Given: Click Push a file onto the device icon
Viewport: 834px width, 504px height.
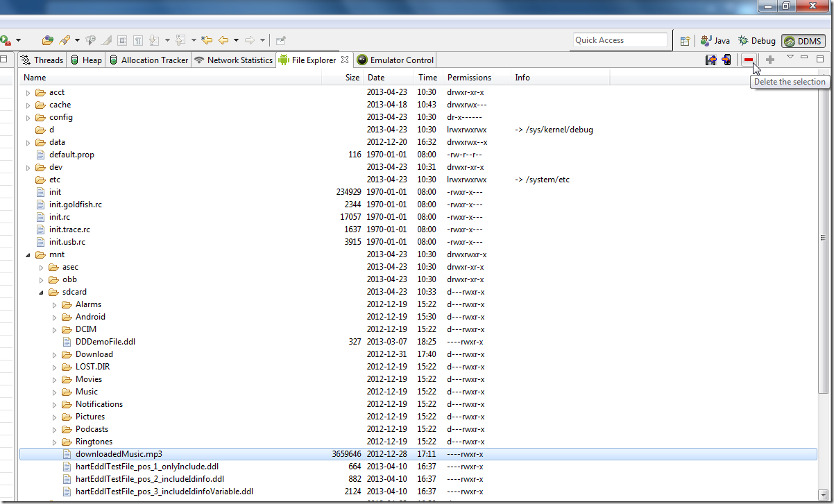Looking at the screenshot, I should pyautogui.click(x=726, y=60).
